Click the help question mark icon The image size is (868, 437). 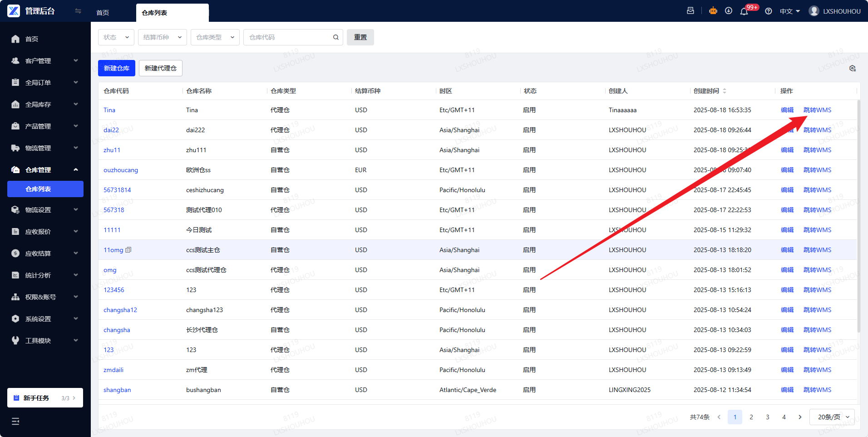769,11
